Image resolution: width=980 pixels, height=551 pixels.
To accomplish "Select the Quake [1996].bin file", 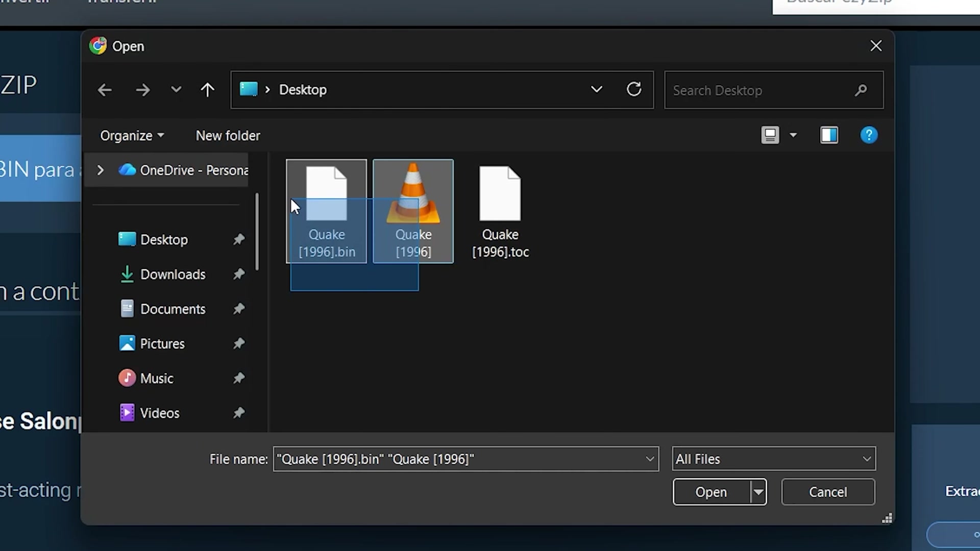I will point(326,212).
